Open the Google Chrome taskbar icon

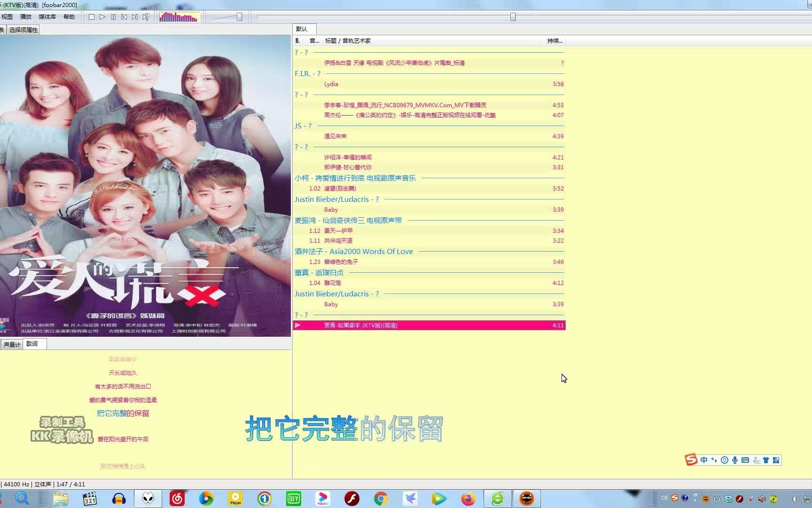(x=381, y=499)
